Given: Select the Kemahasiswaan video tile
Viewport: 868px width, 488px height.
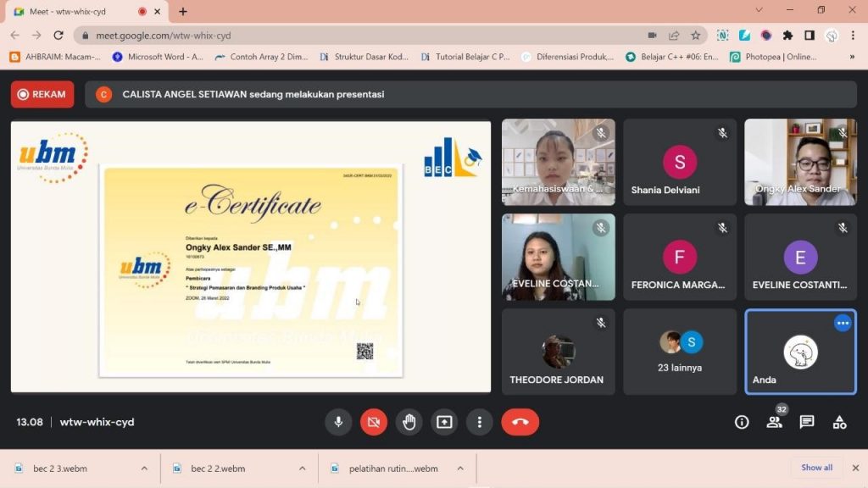Looking at the screenshot, I should 558,162.
